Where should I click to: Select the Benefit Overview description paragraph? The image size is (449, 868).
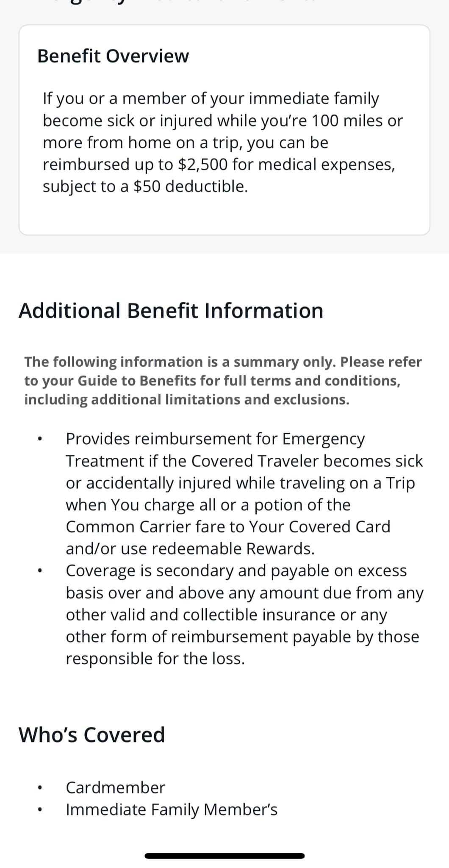pos(223,142)
